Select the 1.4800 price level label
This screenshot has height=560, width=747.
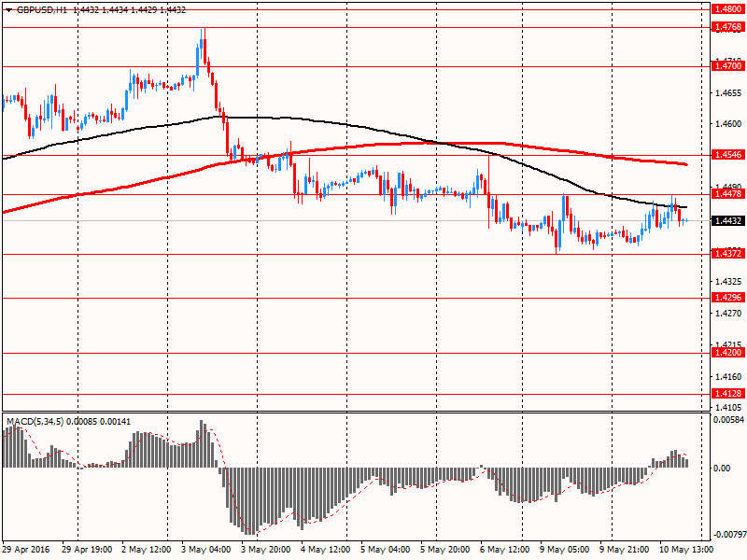[728, 9]
